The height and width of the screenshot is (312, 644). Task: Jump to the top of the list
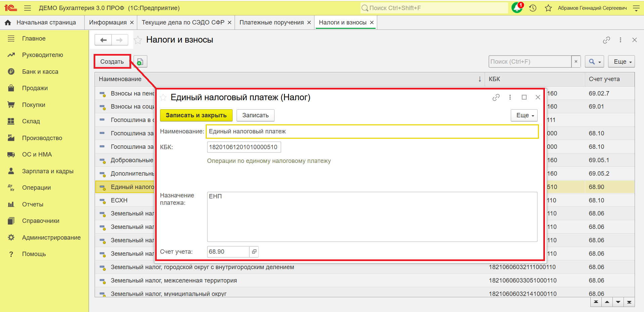596,302
